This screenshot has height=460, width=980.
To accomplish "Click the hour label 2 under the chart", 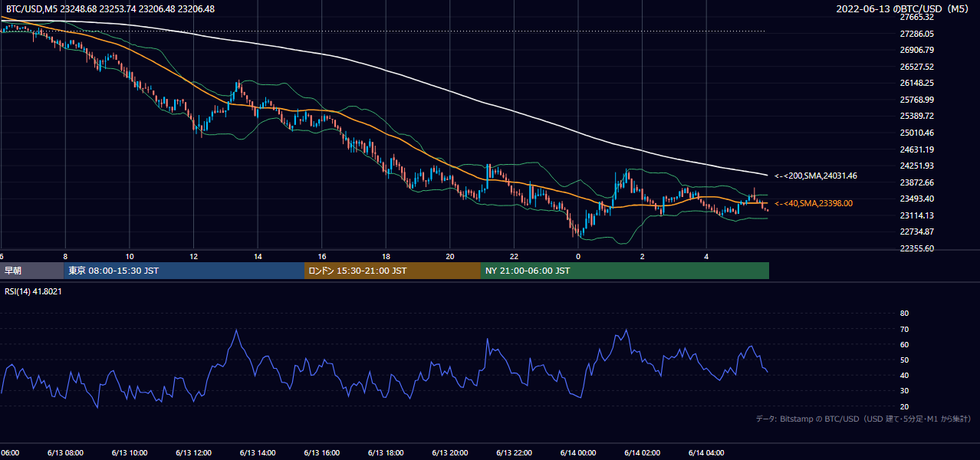I will coord(643,256).
